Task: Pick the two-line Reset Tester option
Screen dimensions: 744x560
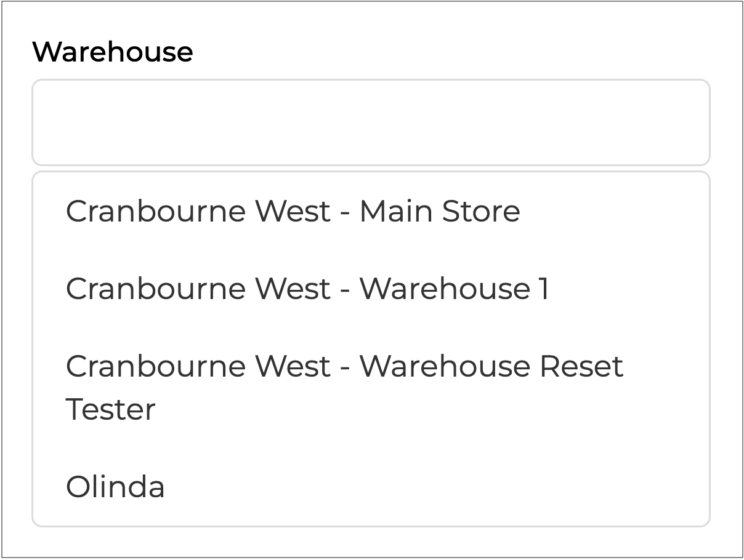Action: pos(344,387)
